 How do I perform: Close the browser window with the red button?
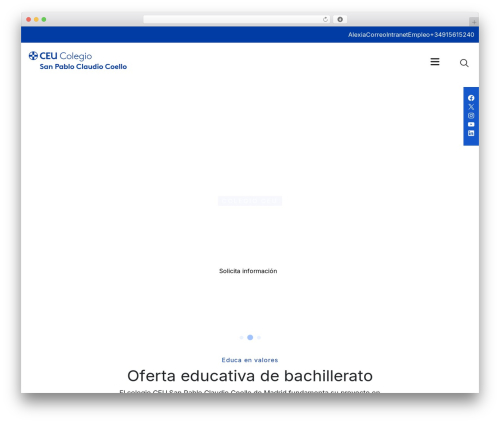tap(29, 19)
